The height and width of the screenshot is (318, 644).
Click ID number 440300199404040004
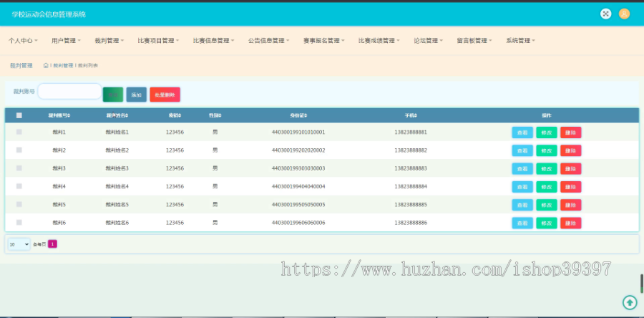pos(298,186)
